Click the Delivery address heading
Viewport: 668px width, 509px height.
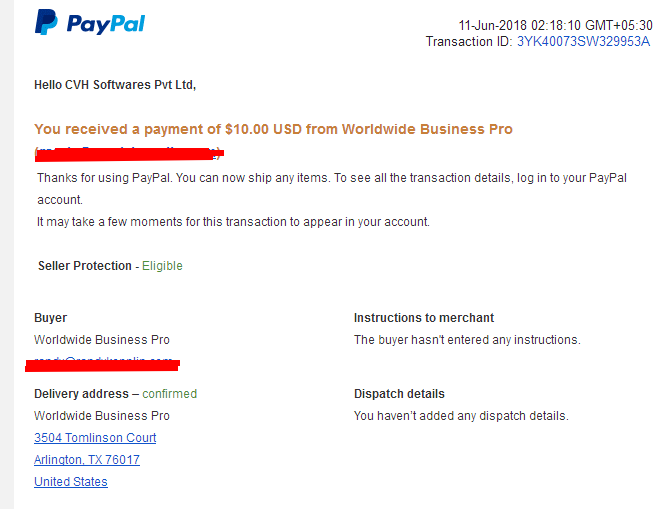[x=81, y=394]
